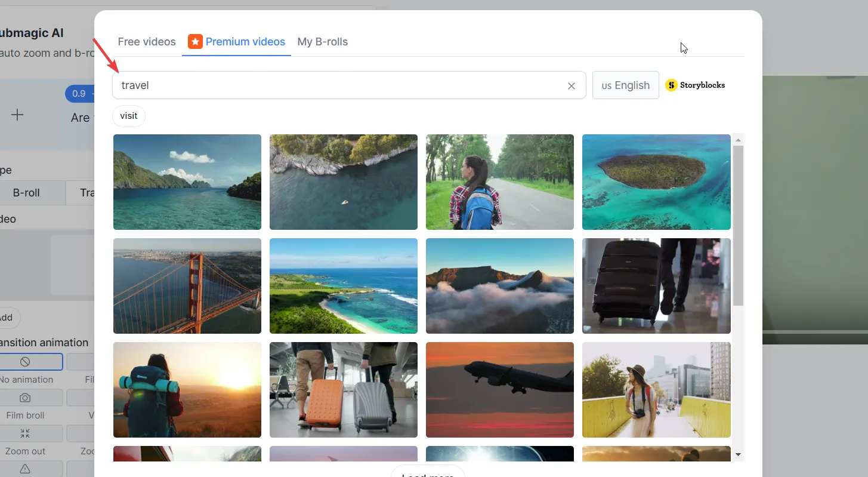Pick the aerial turquoise island video
Image resolution: width=868 pixels, height=477 pixels.
point(656,182)
